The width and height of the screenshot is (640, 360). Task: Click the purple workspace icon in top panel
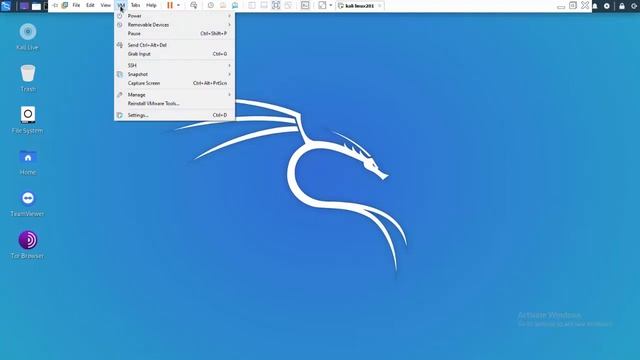click(24, 6)
